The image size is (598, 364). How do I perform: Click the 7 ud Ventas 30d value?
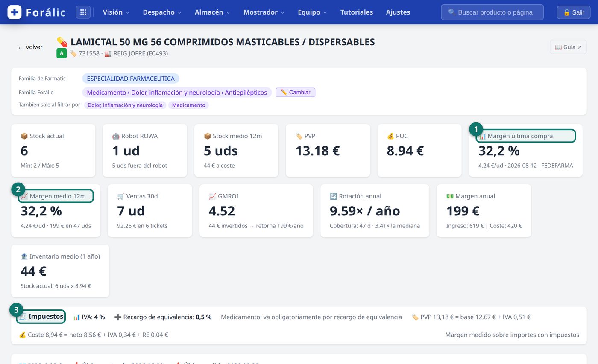point(131,211)
